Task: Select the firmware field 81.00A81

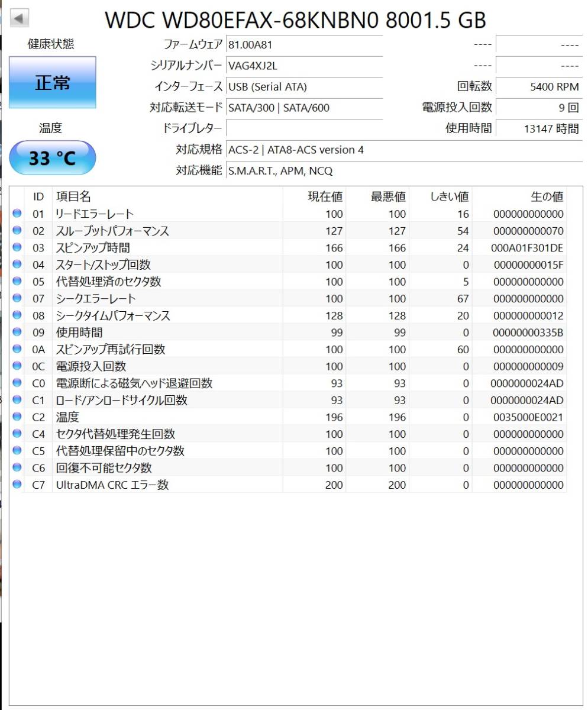Action: (x=304, y=44)
